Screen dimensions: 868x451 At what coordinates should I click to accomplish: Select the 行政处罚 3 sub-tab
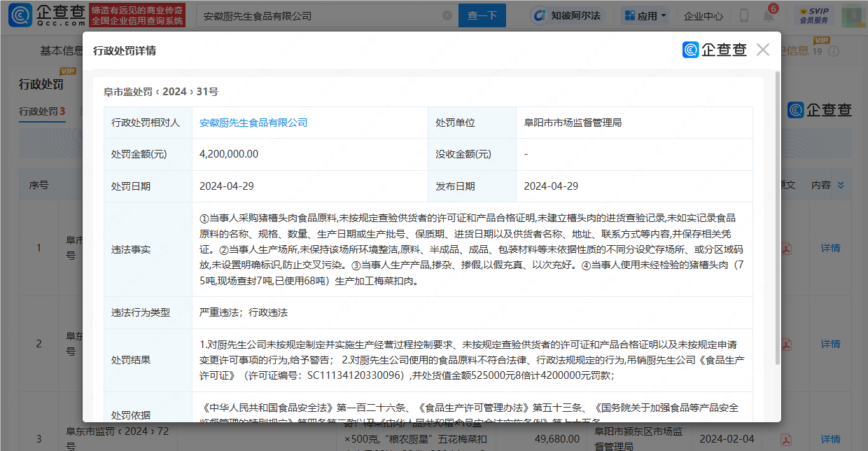[x=42, y=111]
